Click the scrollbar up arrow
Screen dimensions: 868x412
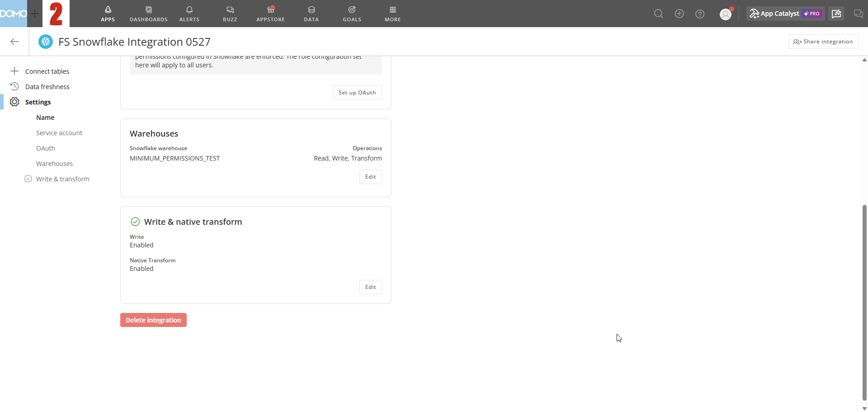tap(864, 60)
